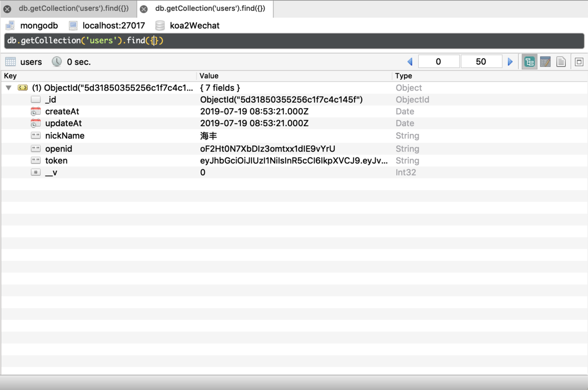Select the openid key
588x390 pixels.
tap(59, 149)
